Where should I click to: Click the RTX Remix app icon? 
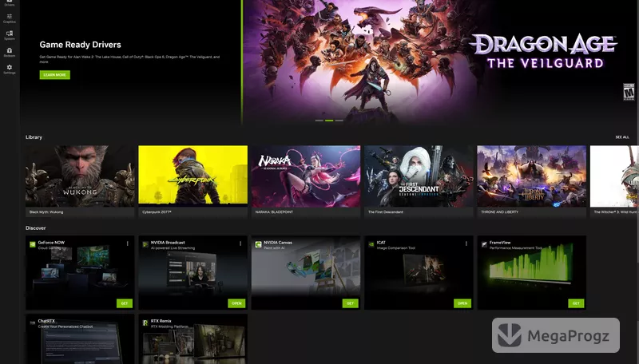[x=145, y=322]
